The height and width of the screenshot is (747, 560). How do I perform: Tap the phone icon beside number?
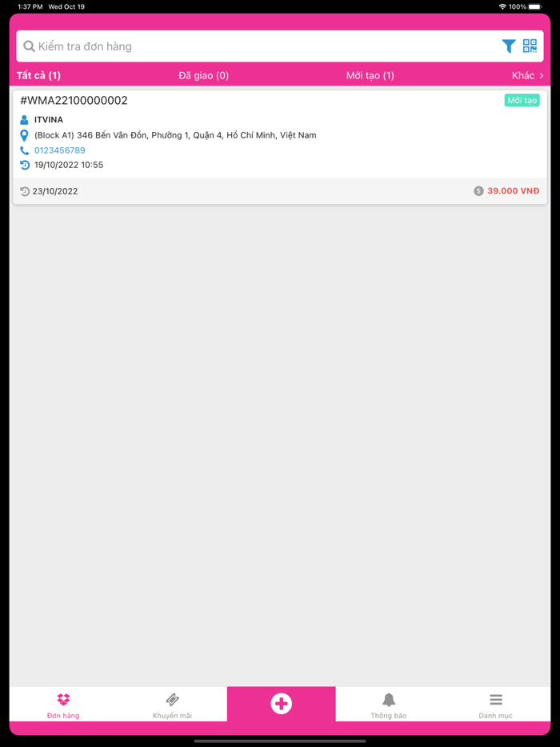point(24,150)
